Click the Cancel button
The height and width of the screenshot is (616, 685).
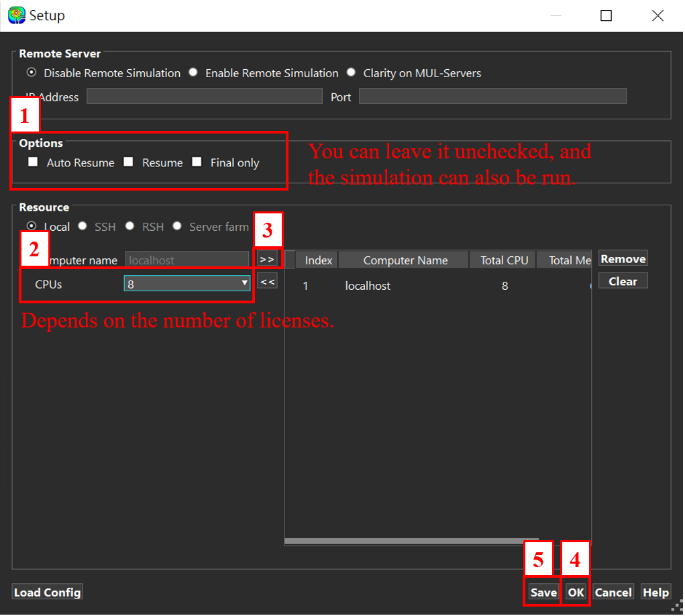613,592
